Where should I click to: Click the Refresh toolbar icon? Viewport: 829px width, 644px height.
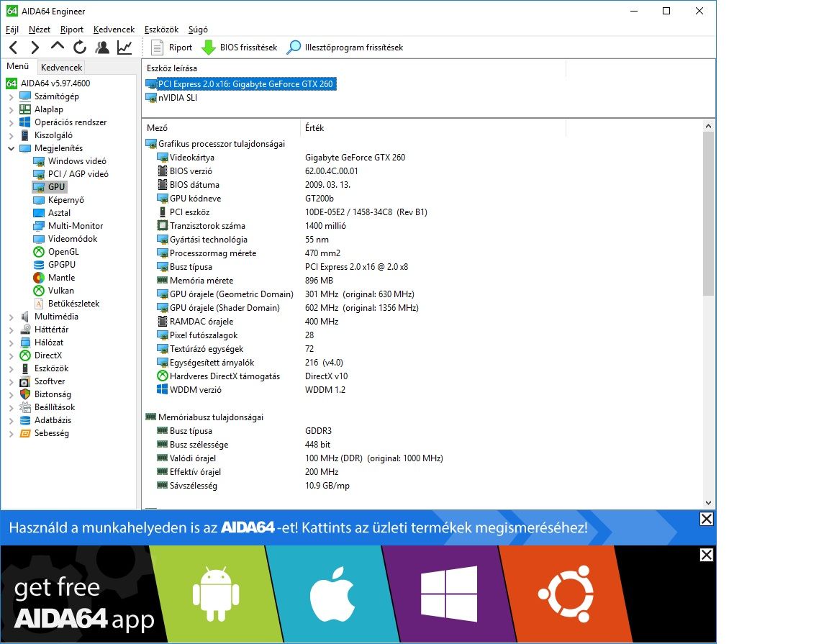[x=80, y=47]
